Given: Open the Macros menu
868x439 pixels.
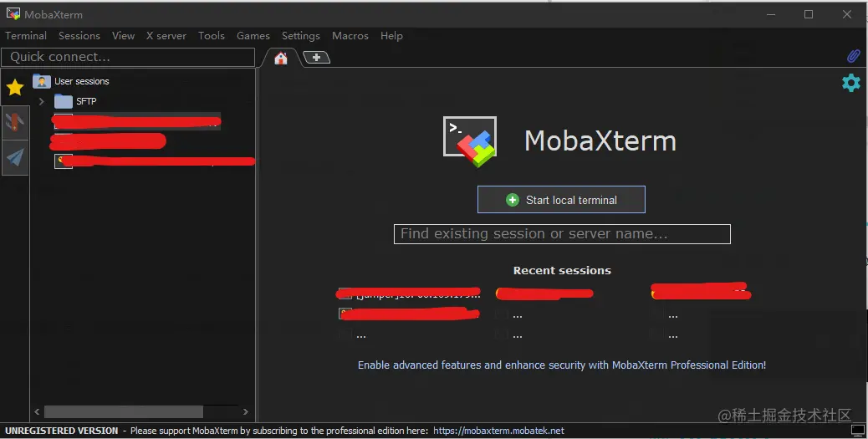Looking at the screenshot, I should point(350,36).
